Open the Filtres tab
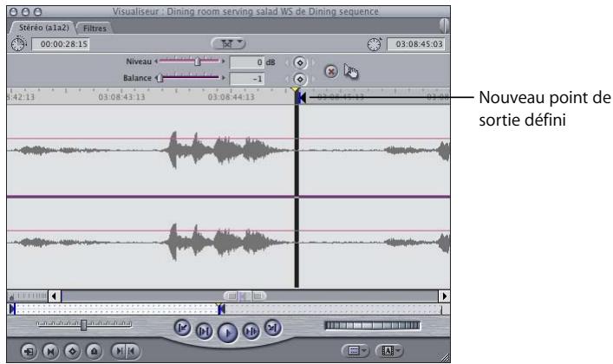Viewport: 613px width, 364px height. point(95,28)
